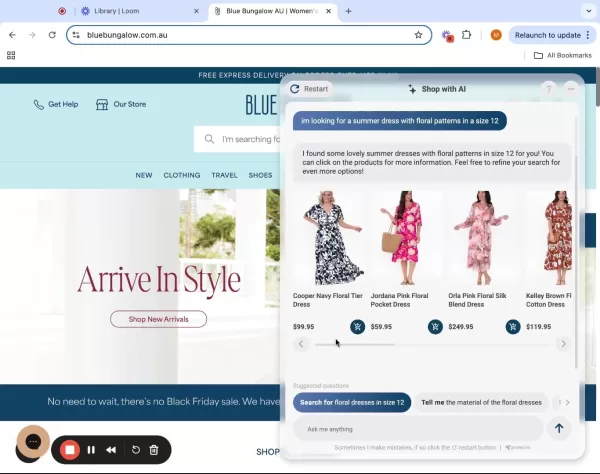This screenshot has width=600, height=474.
Task: Add Jordana Pink Floral Pocket Dress to cart
Action: click(x=435, y=327)
